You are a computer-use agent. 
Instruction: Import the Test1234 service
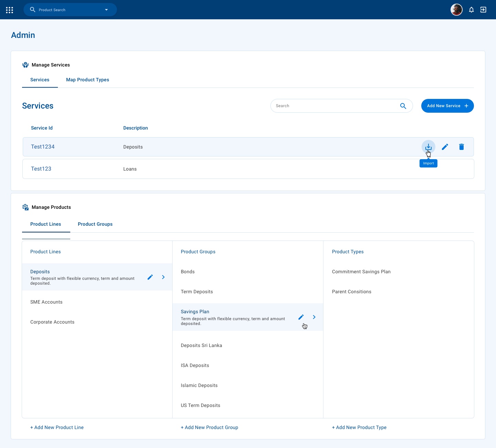point(428,147)
